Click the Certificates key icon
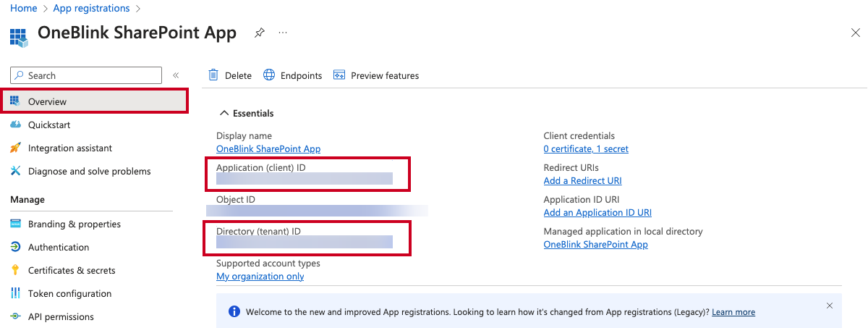 [x=14, y=270]
